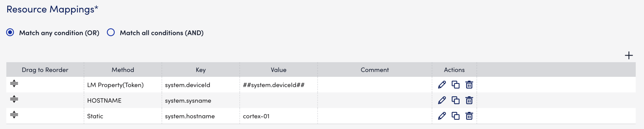Click reorder handle for Static row
Image resolution: width=644 pixels, height=129 pixels.
[14, 115]
